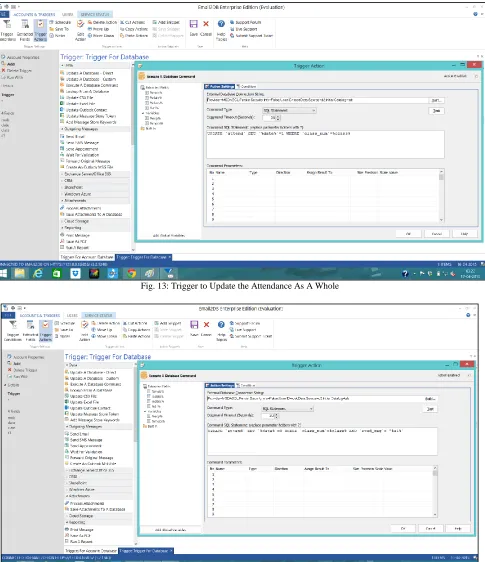This screenshot has width=485, height=562.
Task: Click parameters grid scrollbar in Fig. 13 dialog
Action: point(441,196)
